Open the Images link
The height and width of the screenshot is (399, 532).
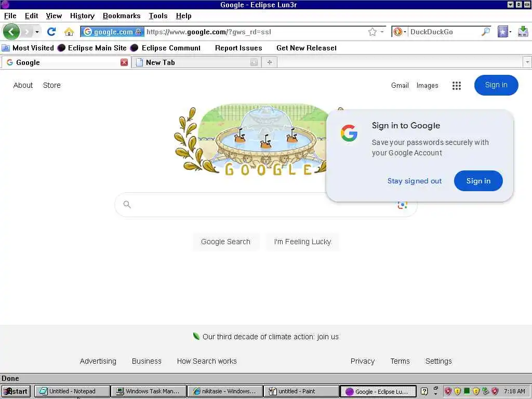(427, 86)
